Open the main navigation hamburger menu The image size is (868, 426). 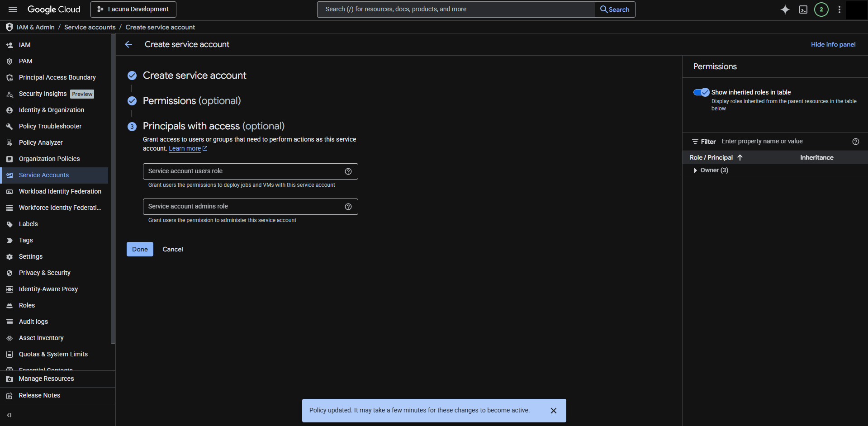(13, 9)
